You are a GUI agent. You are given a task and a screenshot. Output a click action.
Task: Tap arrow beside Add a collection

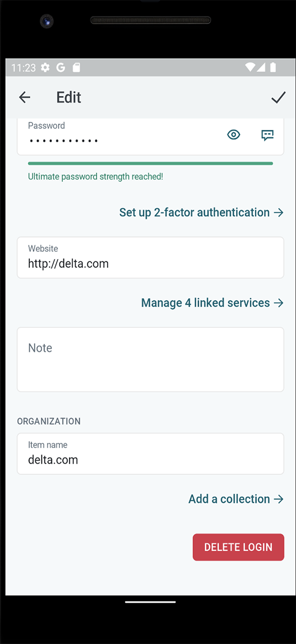point(279,500)
